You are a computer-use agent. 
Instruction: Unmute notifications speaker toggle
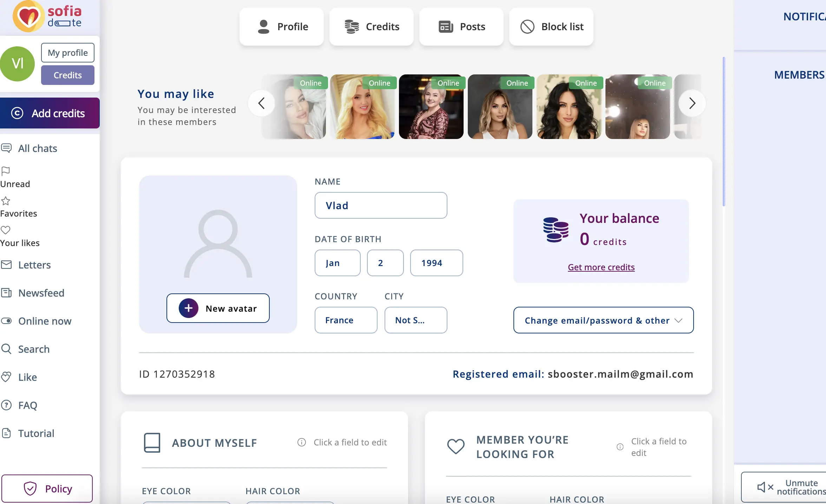coord(765,487)
